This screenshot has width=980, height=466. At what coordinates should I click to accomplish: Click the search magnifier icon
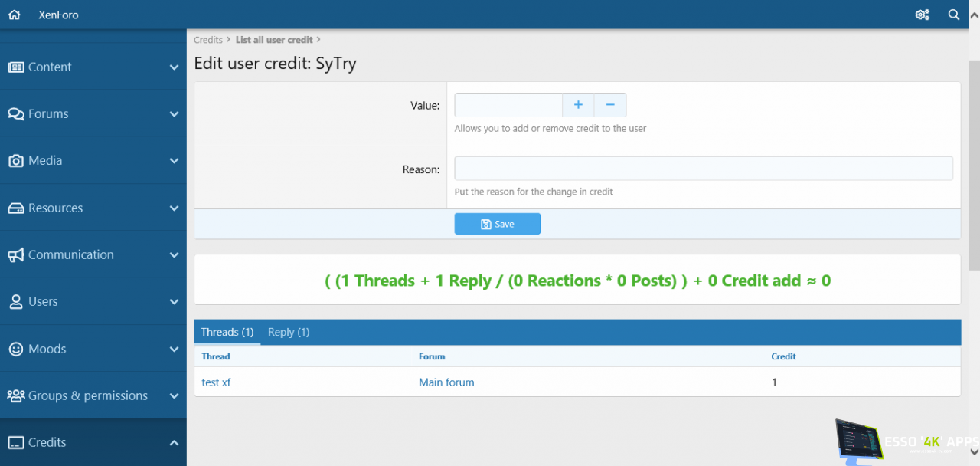954,15
